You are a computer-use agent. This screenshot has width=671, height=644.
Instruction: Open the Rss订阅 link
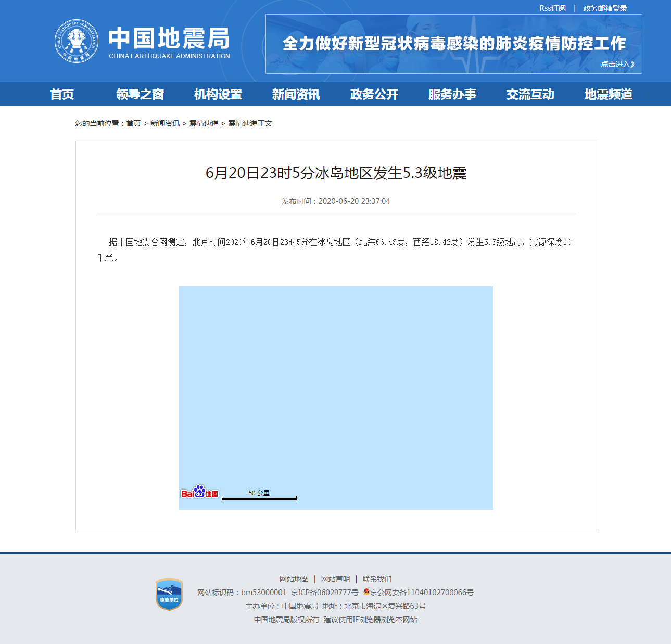(552, 7)
